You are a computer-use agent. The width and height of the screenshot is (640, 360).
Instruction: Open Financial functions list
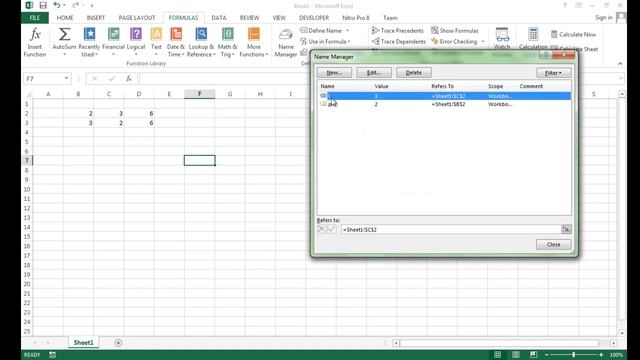113,42
